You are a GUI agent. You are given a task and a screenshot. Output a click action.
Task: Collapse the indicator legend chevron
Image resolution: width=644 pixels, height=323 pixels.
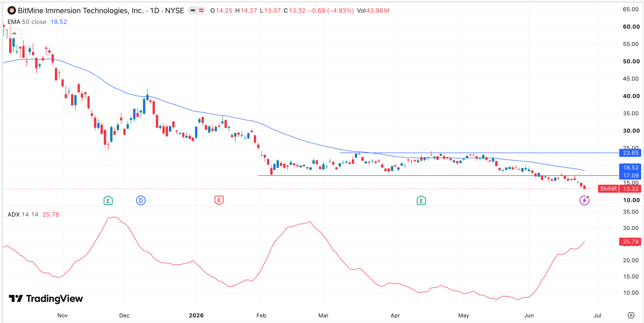(x=14, y=33)
